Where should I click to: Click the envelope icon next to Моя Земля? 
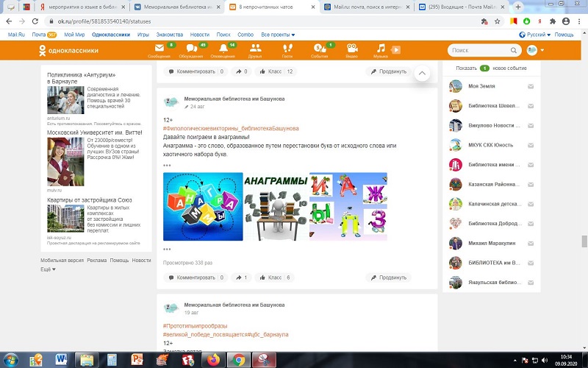tap(531, 86)
